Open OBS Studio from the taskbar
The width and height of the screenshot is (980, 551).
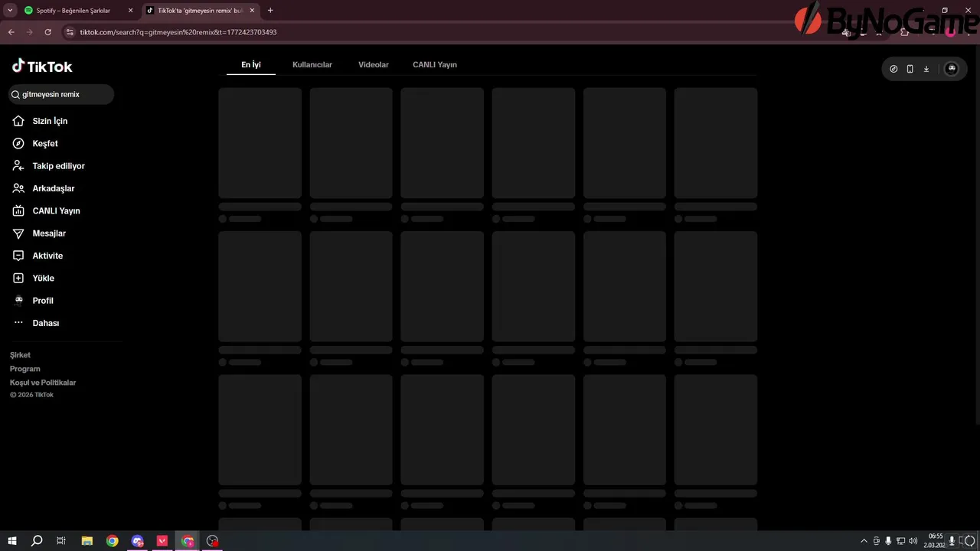[213, 541]
